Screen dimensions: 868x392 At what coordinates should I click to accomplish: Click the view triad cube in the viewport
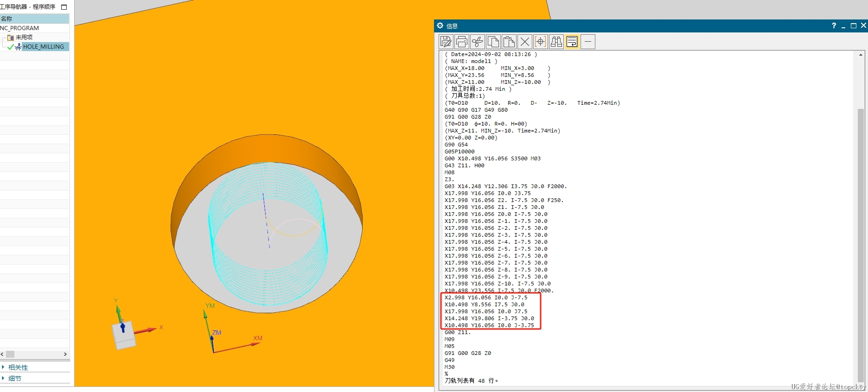pos(124,335)
